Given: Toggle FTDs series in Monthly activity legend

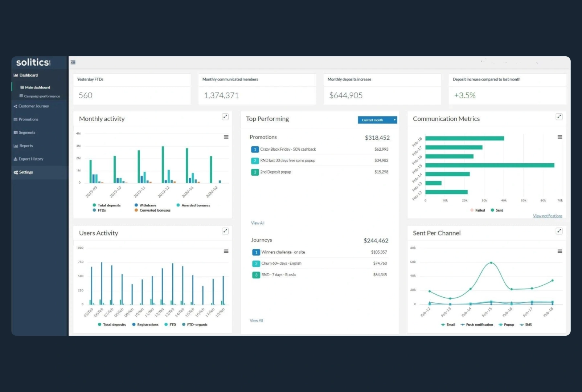Looking at the screenshot, I should pyautogui.click(x=99, y=211).
